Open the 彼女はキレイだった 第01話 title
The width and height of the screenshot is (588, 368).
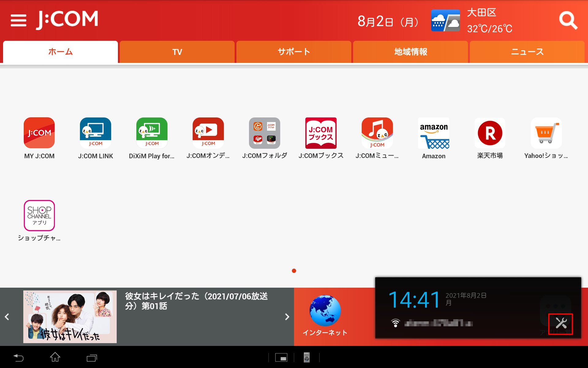tap(196, 301)
